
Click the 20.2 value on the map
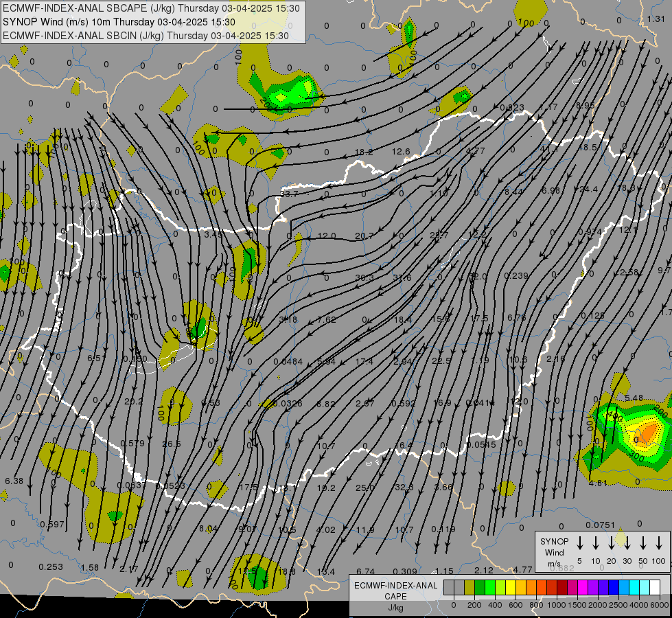coord(134,402)
